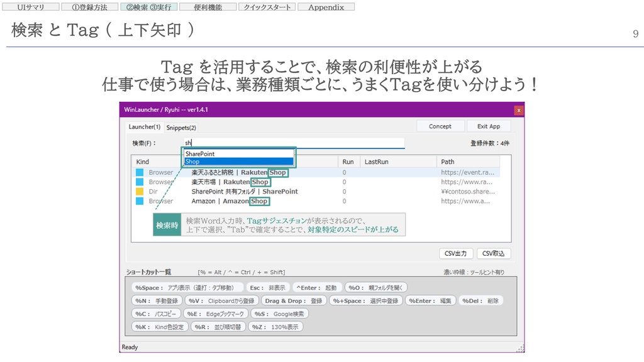
Task: Click path ¥¥contoso.share... cell
Action: (x=467, y=191)
